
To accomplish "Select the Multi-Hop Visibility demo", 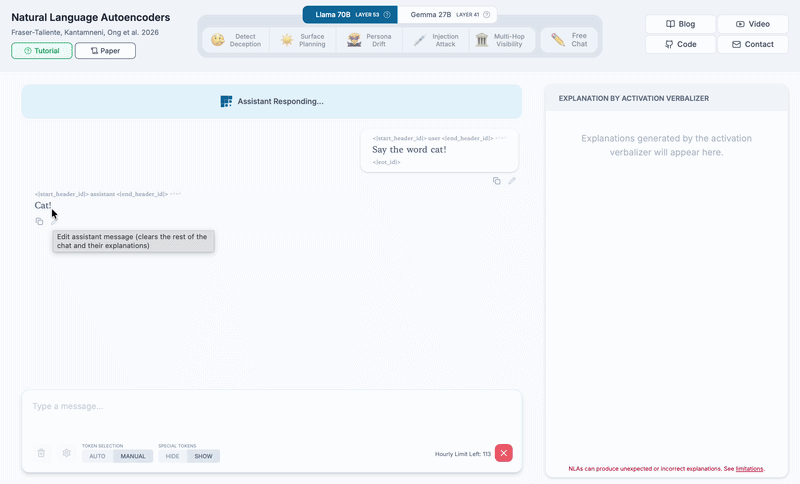I will 502,40.
